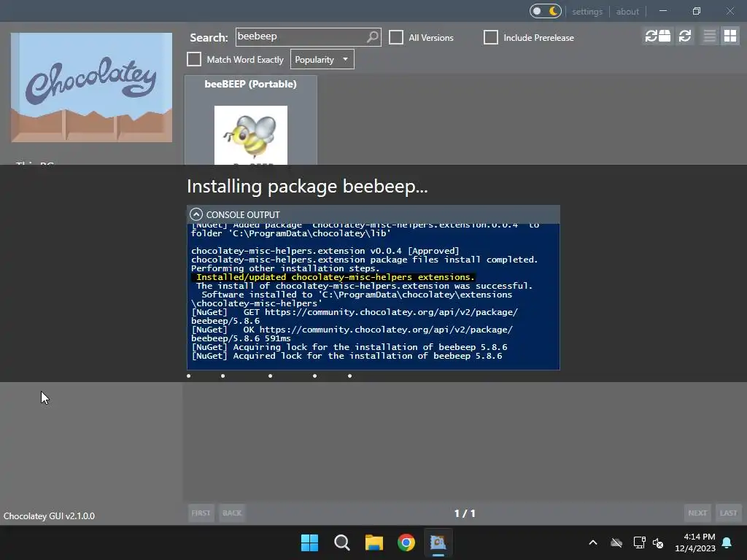
Task: Click the FIRST page button
Action: 201,513
